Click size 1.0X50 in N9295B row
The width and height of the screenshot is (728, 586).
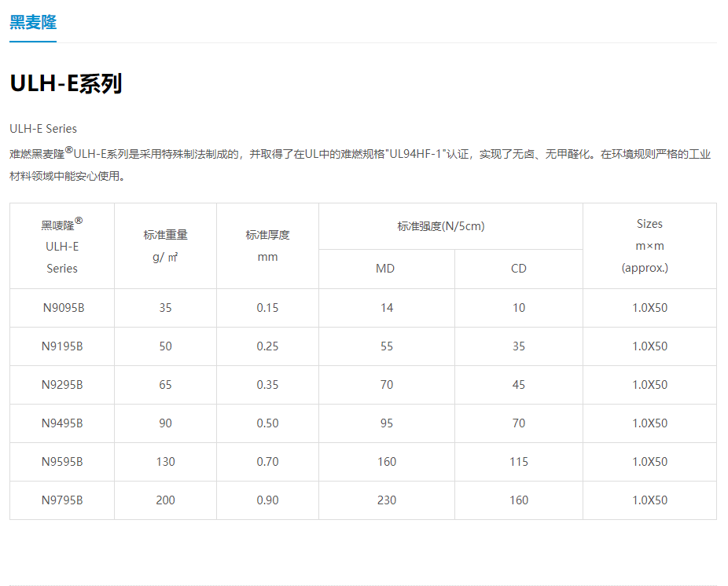pyautogui.click(x=649, y=385)
